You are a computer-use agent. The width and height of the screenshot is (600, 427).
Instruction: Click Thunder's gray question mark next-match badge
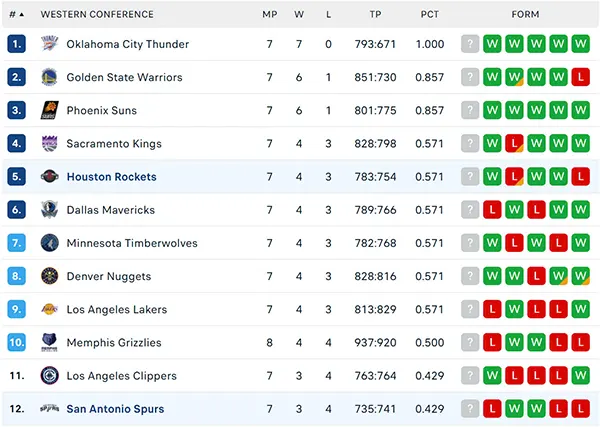[x=470, y=44]
